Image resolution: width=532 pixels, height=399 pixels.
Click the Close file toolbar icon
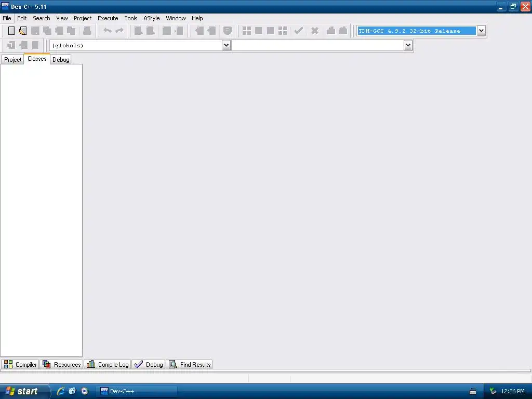click(59, 31)
